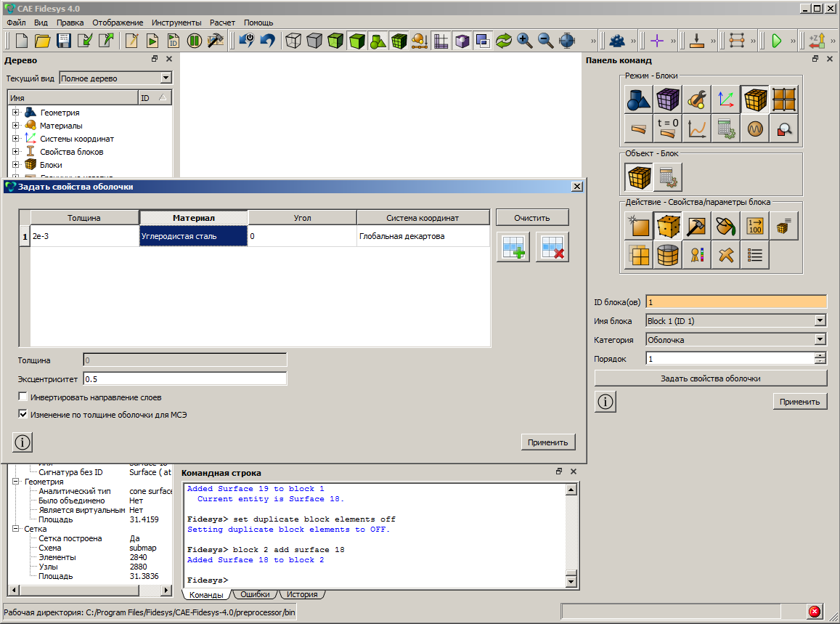Zoom in with the plus magnifier icon
The height and width of the screenshot is (624, 840).
pyautogui.click(x=524, y=41)
